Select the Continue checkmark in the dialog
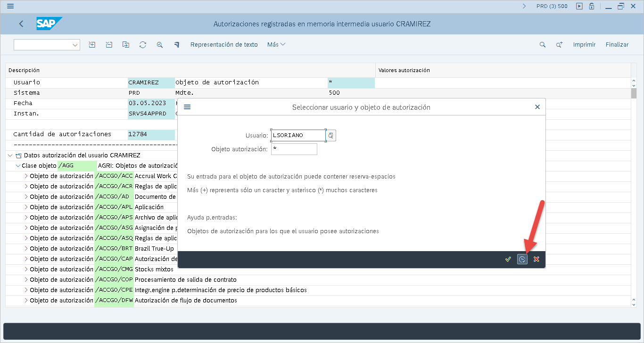 508,259
